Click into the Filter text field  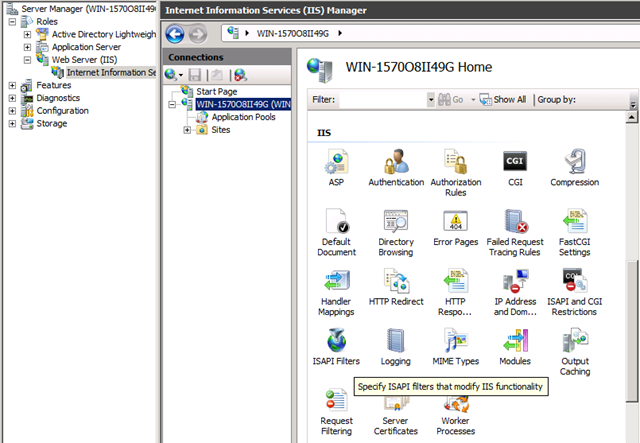(383, 99)
